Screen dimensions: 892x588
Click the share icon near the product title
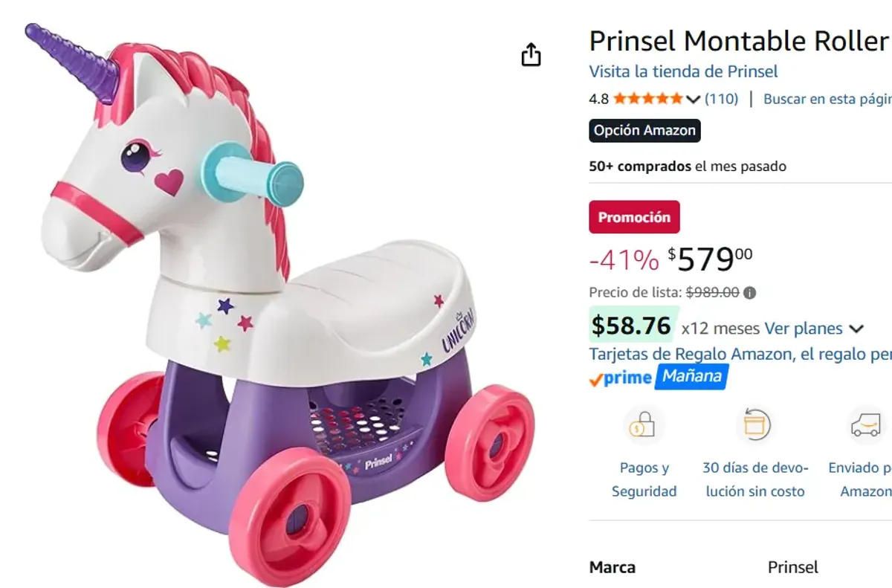click(531, 55)
